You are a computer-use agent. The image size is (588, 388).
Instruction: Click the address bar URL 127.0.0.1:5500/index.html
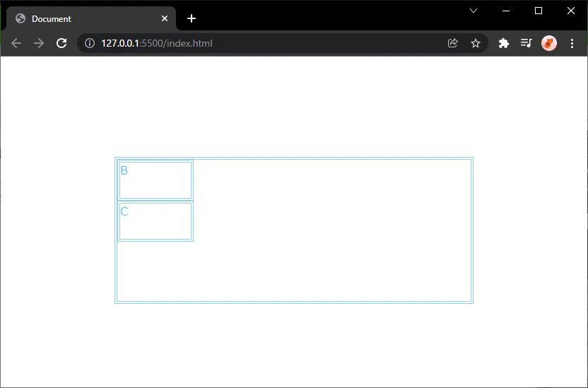157,43
